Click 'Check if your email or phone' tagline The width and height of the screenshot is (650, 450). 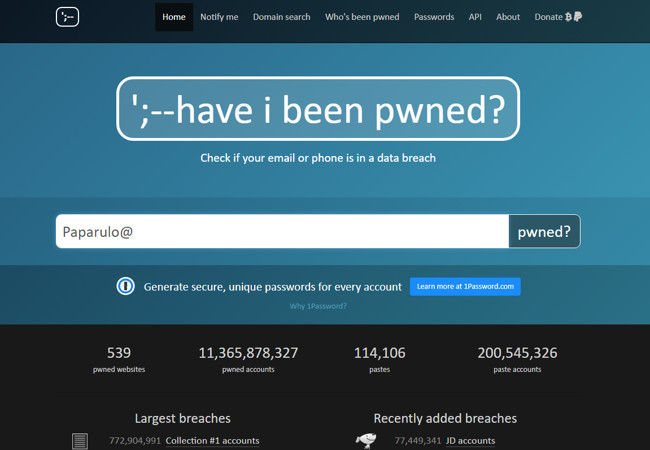(318, 158)
